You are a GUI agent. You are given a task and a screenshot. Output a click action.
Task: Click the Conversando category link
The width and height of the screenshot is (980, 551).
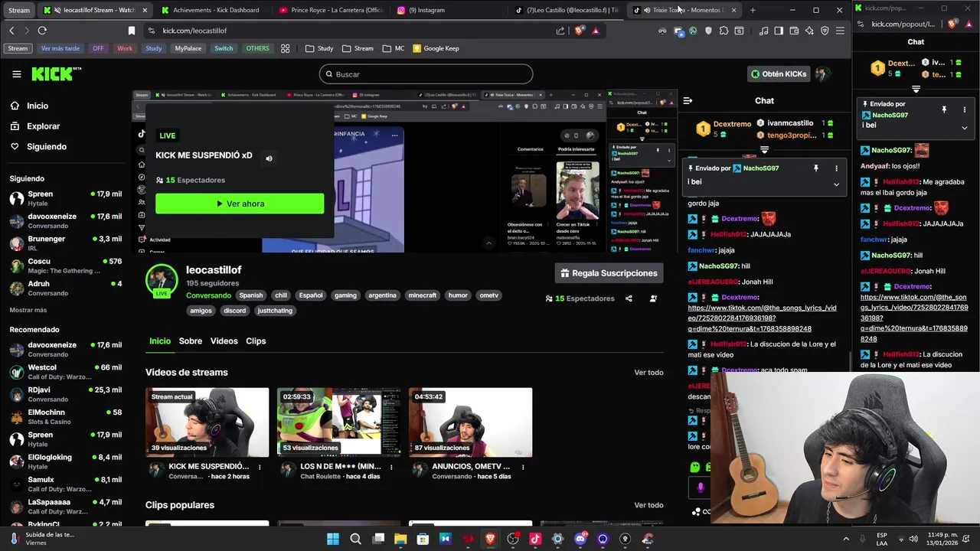coord(208,295)
